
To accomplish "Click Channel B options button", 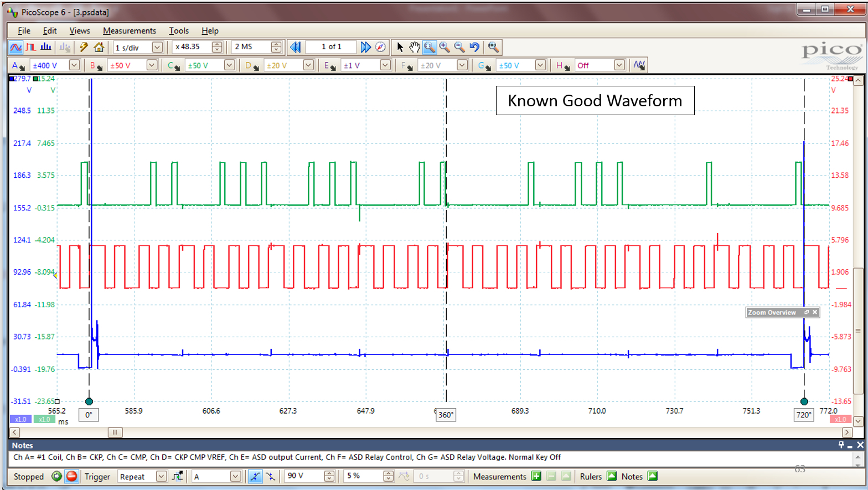I will pyautogui.click(x=96, y=66).
